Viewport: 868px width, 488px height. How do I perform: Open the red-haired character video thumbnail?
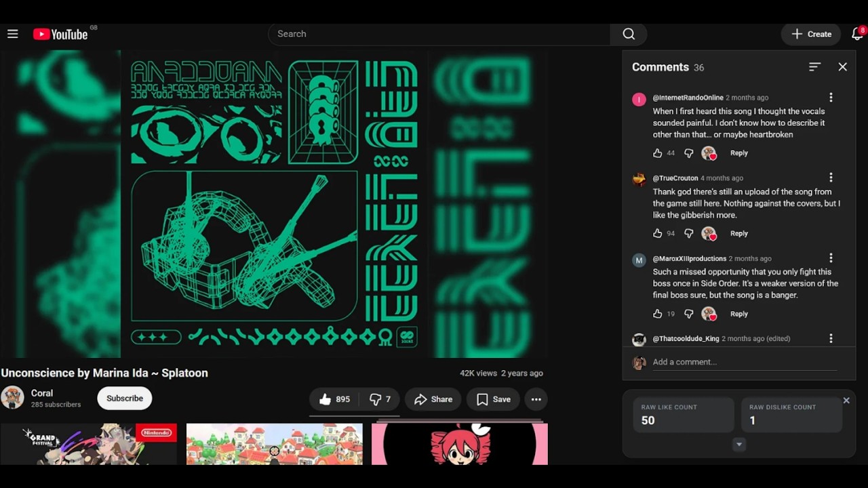460,444
